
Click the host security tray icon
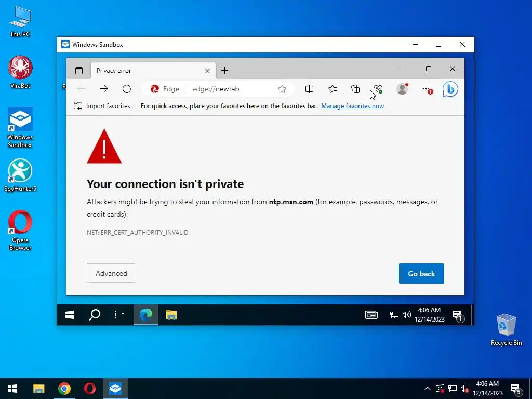(440, 389)
